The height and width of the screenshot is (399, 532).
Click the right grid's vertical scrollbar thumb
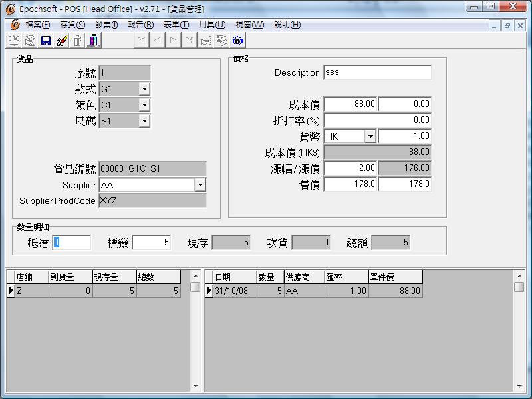519,287
